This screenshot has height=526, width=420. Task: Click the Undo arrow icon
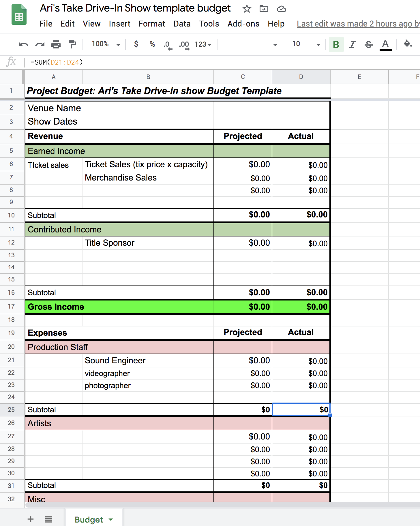tap(23, 44)
